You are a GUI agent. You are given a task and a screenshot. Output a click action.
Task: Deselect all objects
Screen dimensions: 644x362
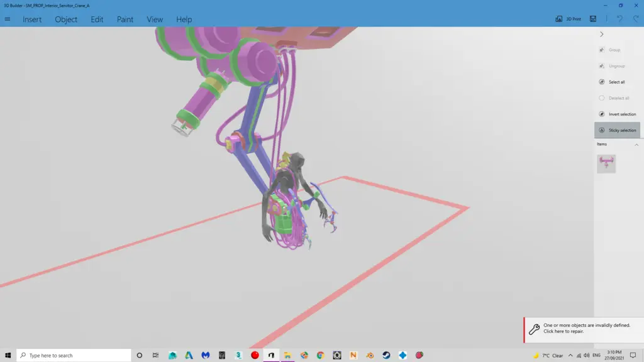click(613, 98)
